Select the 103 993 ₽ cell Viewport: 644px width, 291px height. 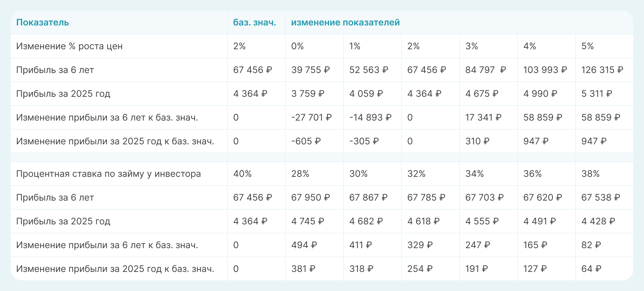(x=545, y=70)
